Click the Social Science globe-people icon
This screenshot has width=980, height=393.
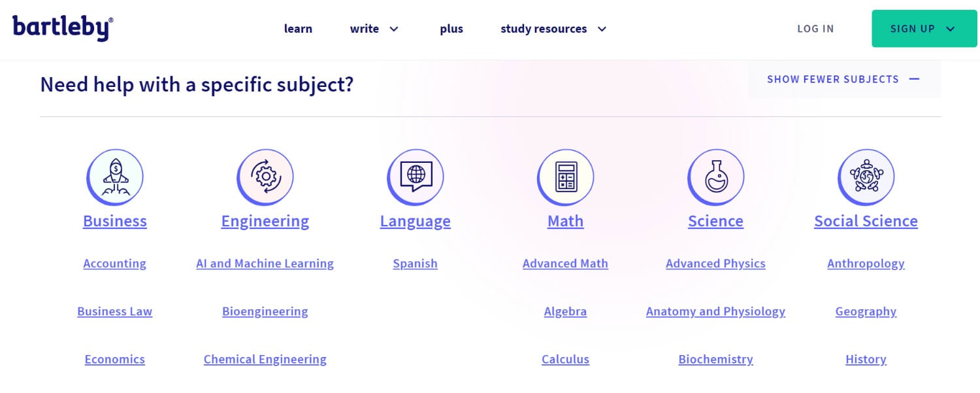866,177
